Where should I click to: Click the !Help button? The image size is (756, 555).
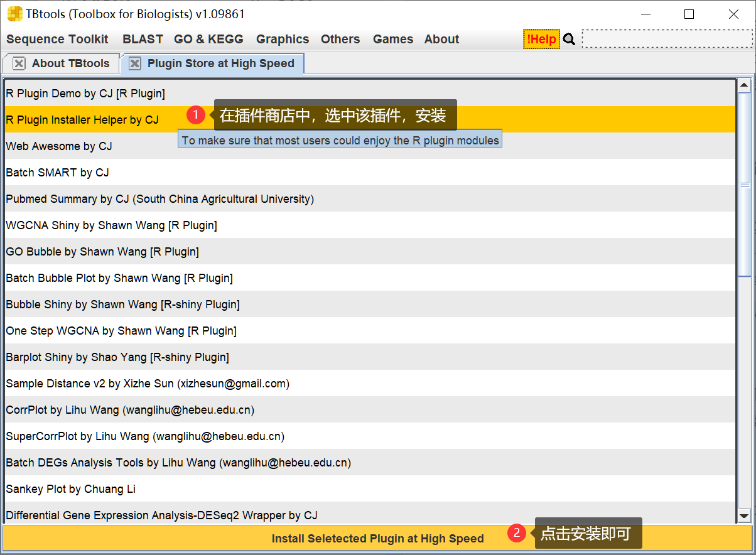[x=541, y=39]
